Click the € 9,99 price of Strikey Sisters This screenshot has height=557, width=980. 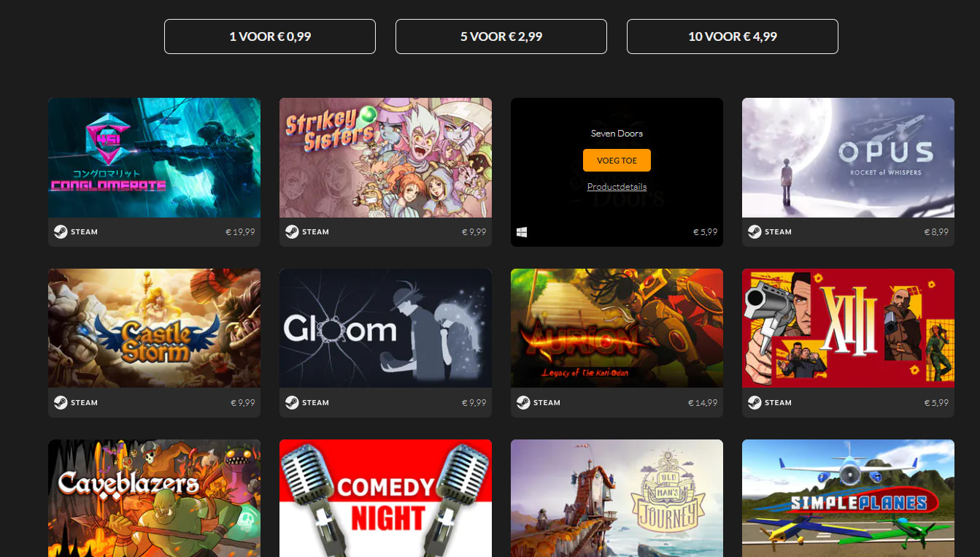click(x=474, y=232)
